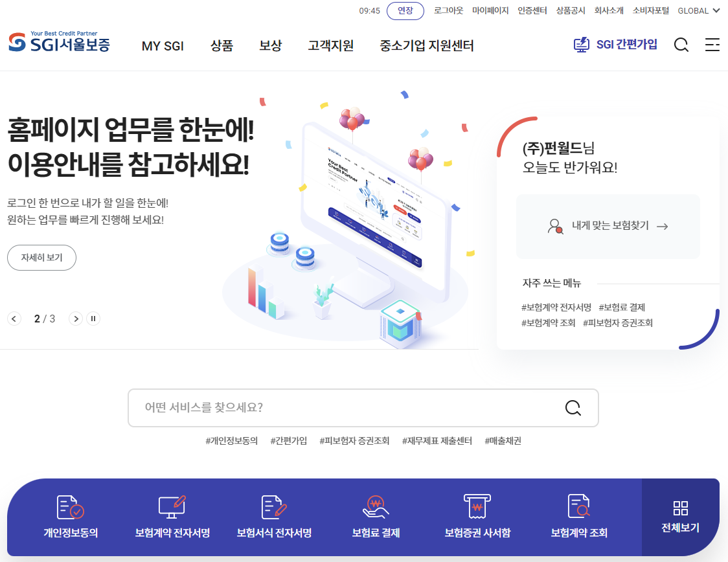Open 보험서식 전자서명 document icon
This screenshot has height=562, width=728.
tap(274, 507)
